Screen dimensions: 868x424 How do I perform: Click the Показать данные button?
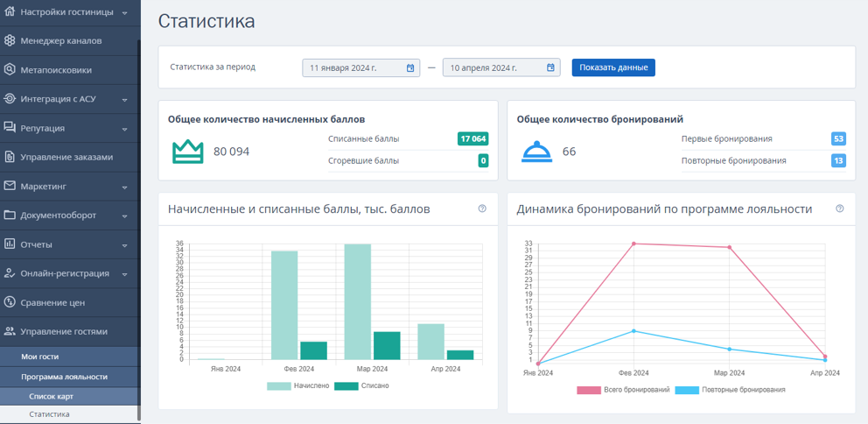tap(613, 67)
